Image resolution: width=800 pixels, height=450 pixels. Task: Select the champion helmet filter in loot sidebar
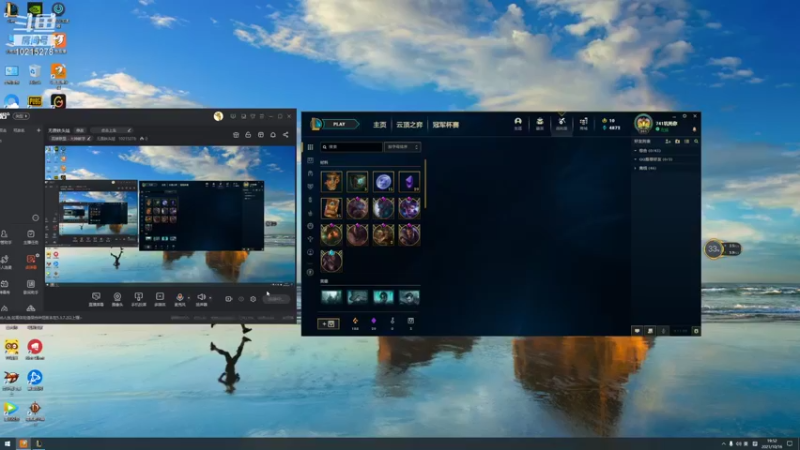point(310,173)
